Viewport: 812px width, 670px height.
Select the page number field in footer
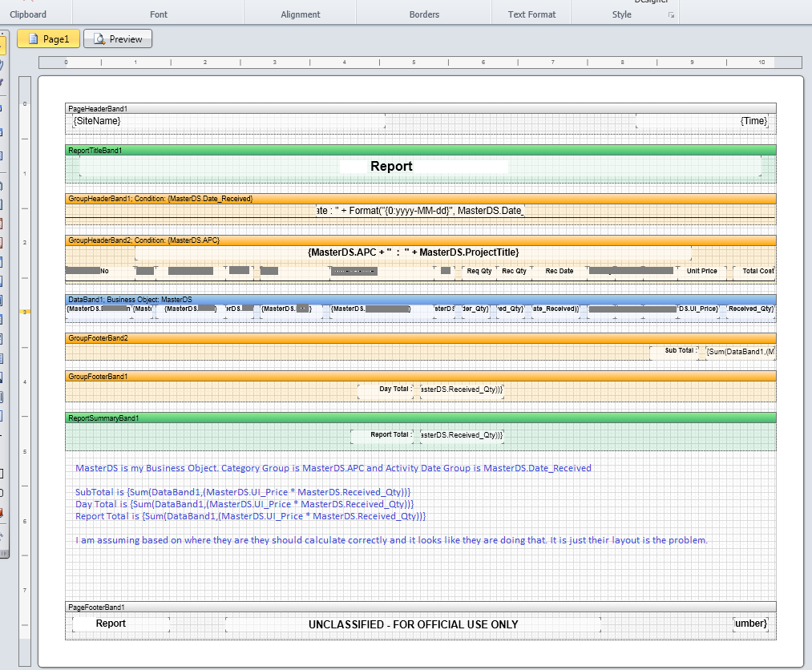(750, 624)
